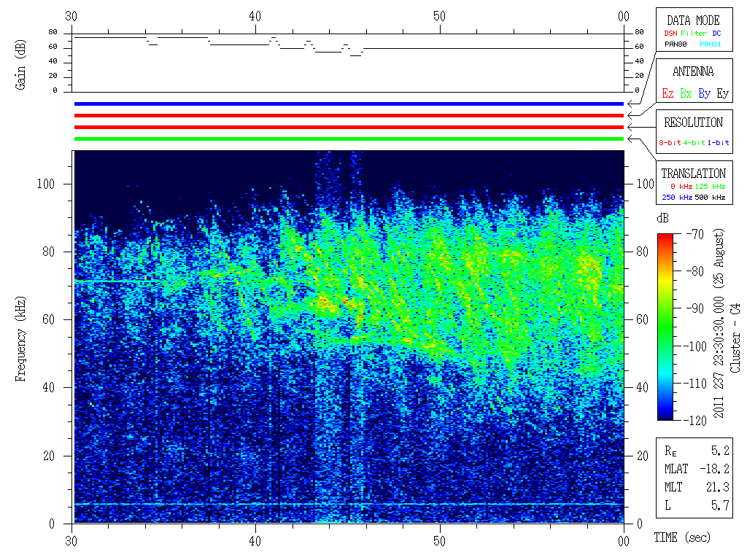Click the 30 tick on bottom time axis
This screenshot has width=747, height=560.
71,542
